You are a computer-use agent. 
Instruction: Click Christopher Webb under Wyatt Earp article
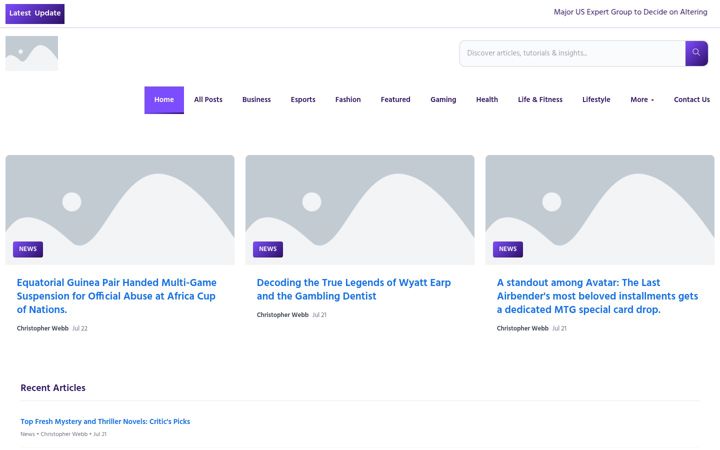click(x=282, y=315)
